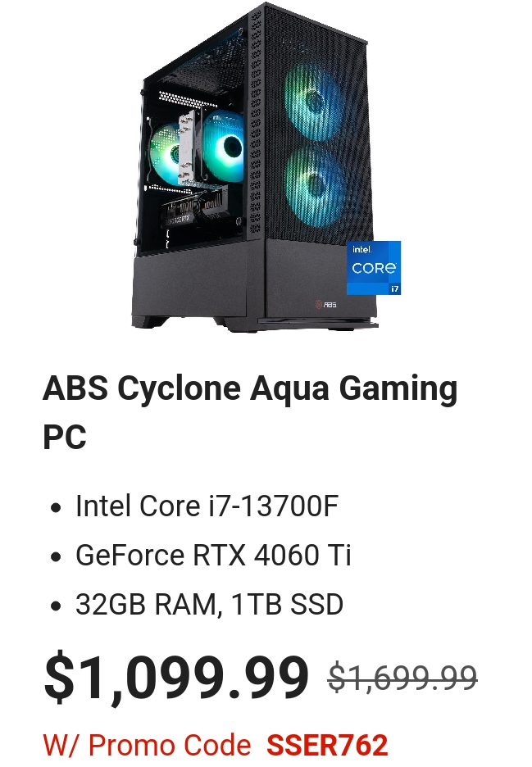Viewport: 532px width, 767px height.
Task: Open the ABS Cyclone Aqua Gaming PC title link
Action: (250, 412)
